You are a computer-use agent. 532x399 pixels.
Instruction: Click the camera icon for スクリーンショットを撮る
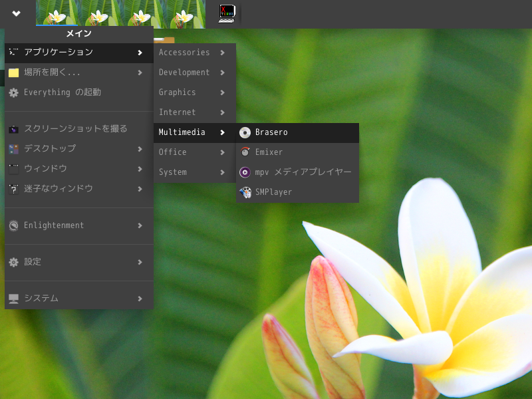point(13,129)
